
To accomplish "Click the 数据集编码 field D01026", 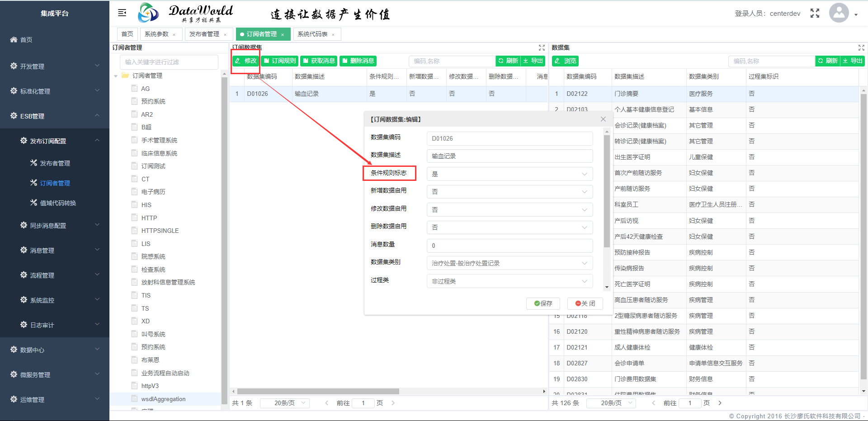I will point(509,138).
